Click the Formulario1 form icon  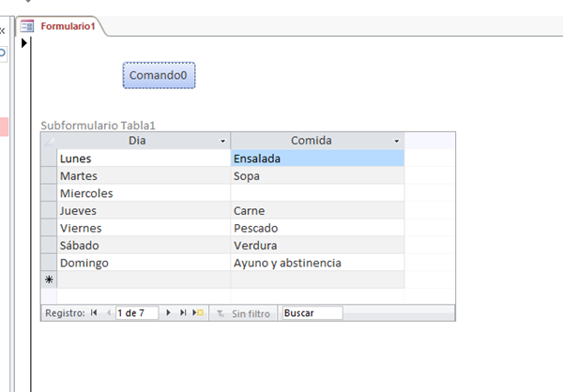tap(27, 26)
